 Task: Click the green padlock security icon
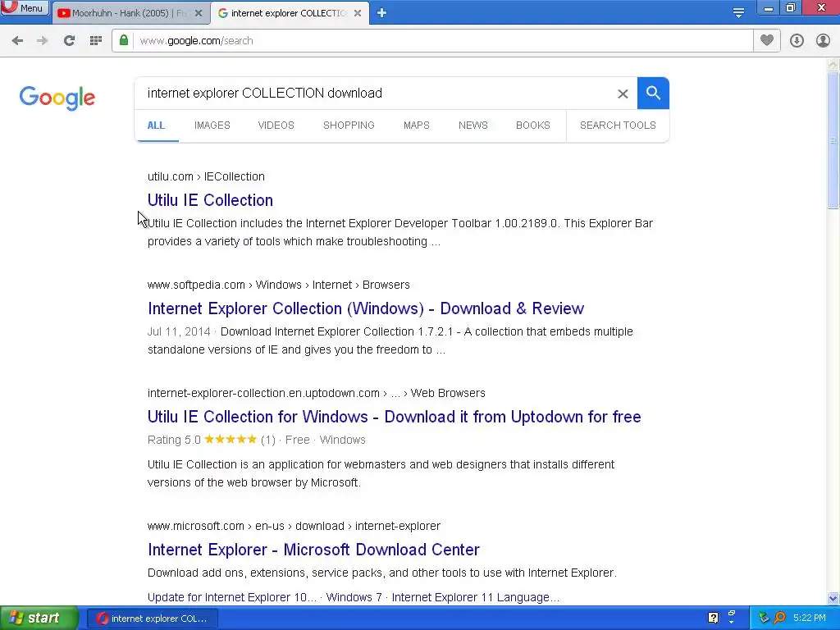coord(124,40)
